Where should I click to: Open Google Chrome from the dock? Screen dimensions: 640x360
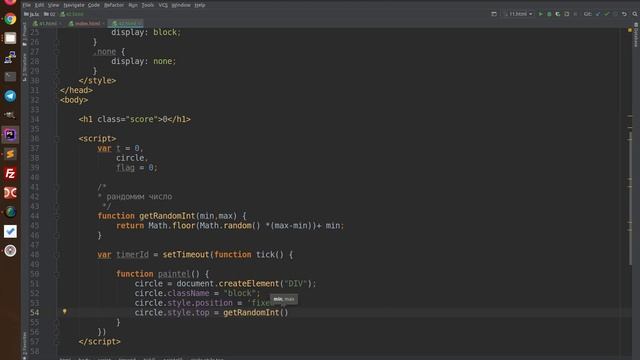(10, 19)
